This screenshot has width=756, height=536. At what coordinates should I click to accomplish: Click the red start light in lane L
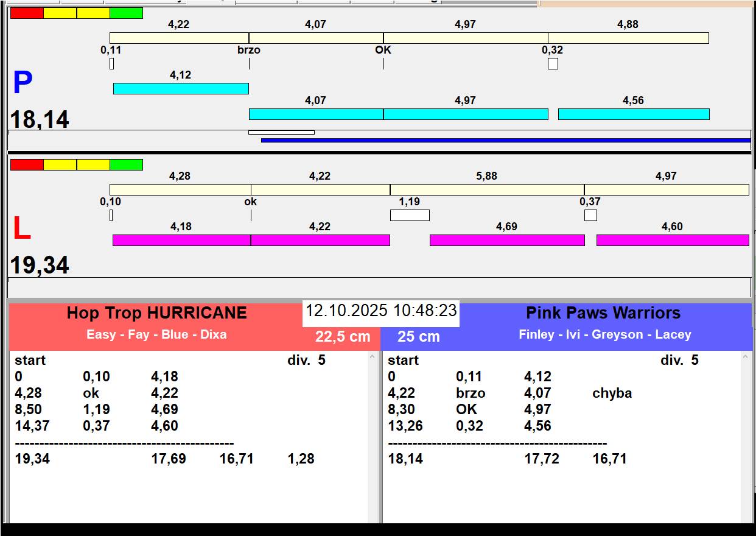tap(27, 165)
